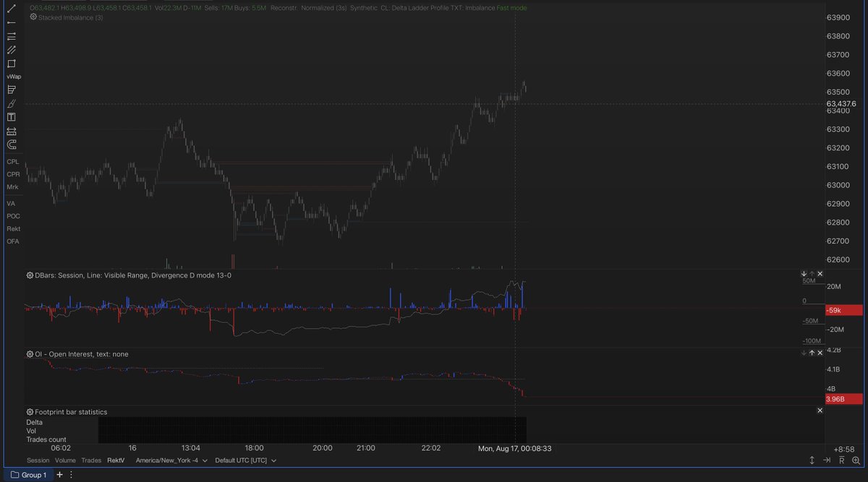
Task: Click the Mon, Aug 17 crosshair time label
Action: 515,448
